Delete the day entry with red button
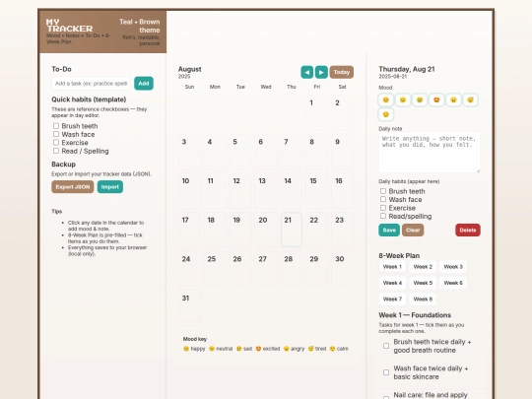The width and height of the screenshot is (532, 399). pyautogui.click(x=468, y=230)
